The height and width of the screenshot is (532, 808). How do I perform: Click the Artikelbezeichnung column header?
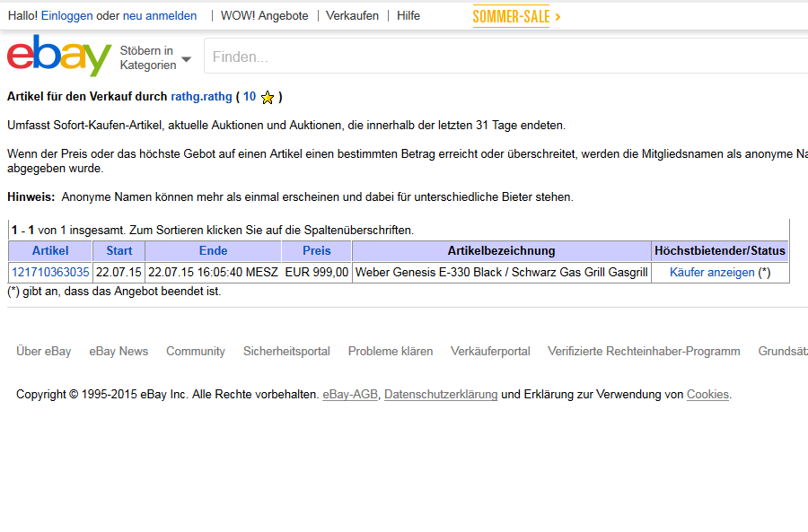point(501,251)
